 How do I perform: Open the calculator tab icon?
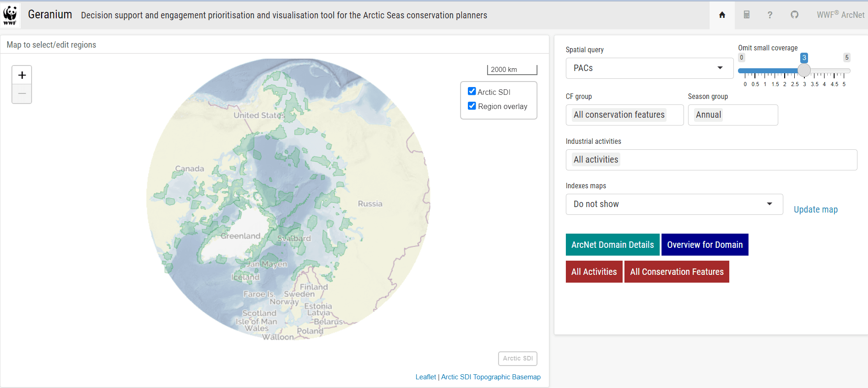point(746,15)
